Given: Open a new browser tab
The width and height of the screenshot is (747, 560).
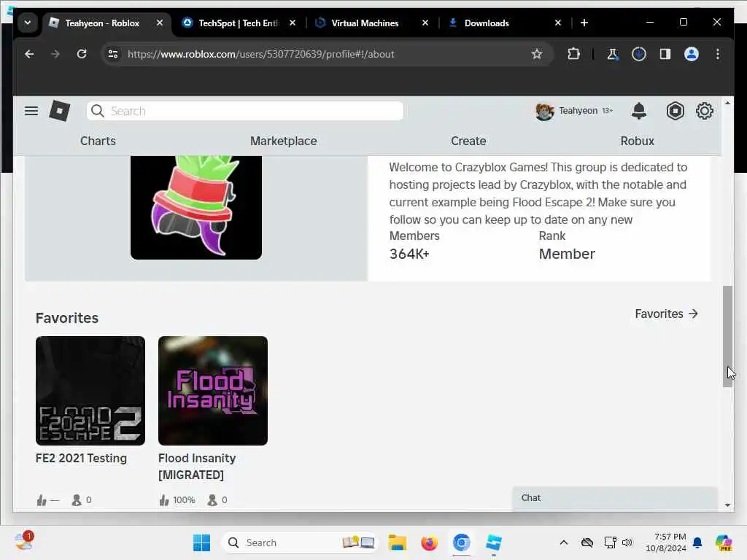Looking at the screenshot, I should point(584,23).
